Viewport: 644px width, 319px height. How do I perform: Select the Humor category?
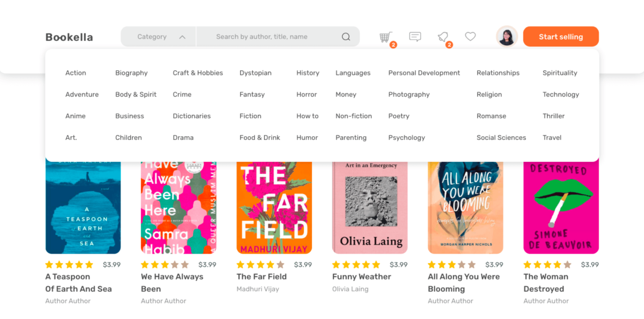point(307,138)
